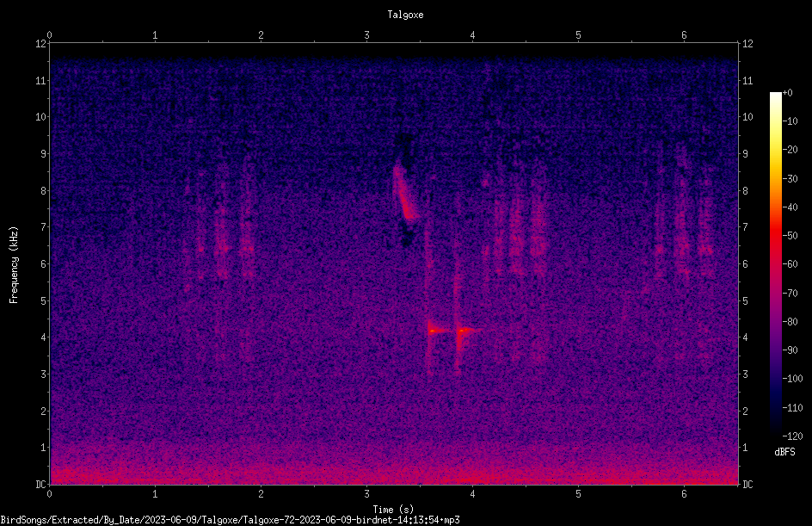
Task: Click the DC label on the right frequency axis
Action: click(x=747, y=485)
